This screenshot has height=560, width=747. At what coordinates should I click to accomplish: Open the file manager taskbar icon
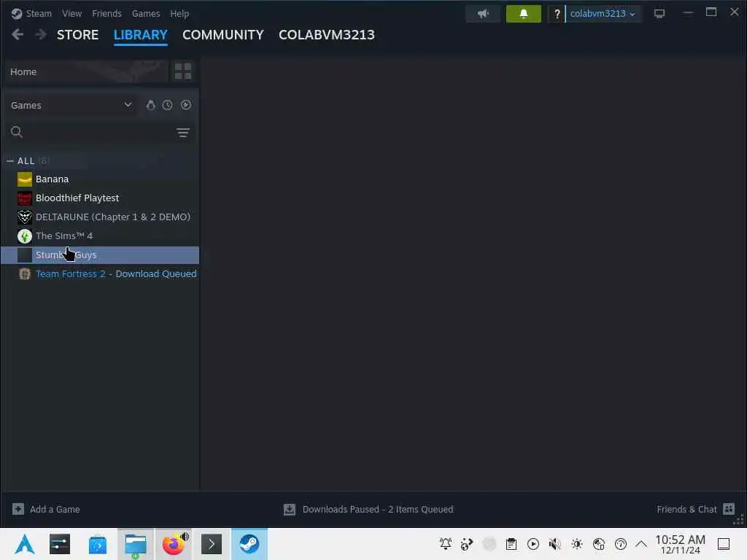136,544
